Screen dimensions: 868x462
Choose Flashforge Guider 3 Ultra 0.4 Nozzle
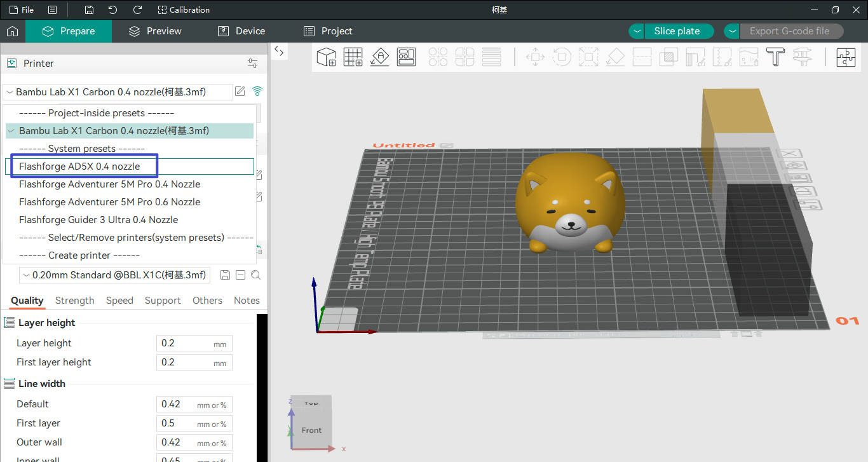point(130,220)
